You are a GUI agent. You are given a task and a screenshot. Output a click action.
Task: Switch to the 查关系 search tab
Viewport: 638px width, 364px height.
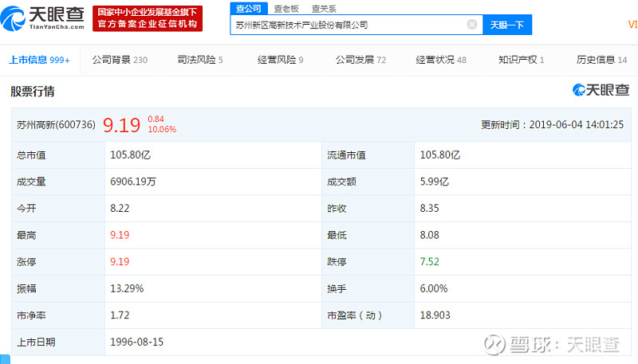324,9
